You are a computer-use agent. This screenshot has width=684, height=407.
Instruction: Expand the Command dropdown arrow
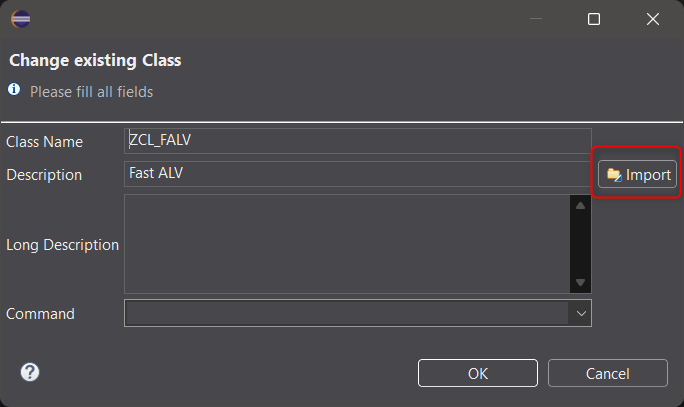[581, 313]
